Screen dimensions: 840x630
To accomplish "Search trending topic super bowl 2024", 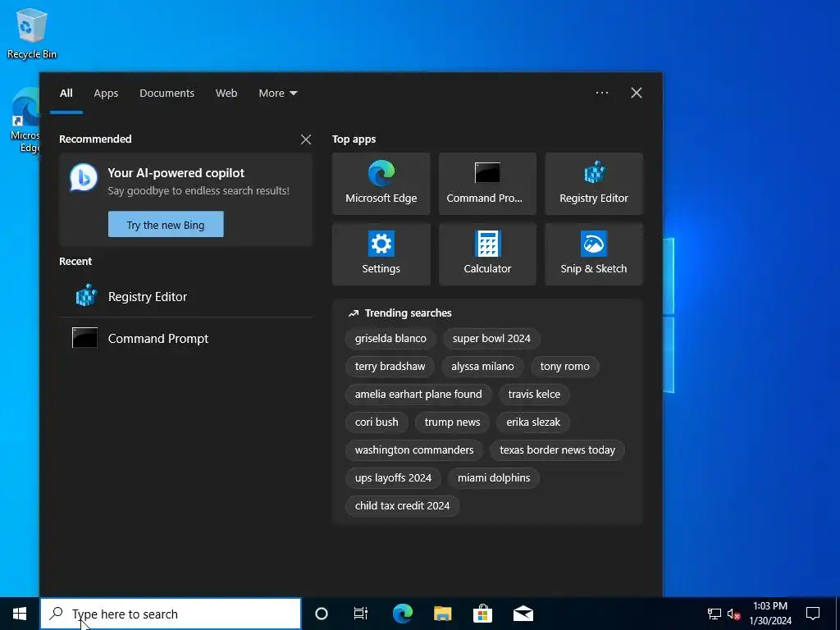I will click(x=491, y=339).
